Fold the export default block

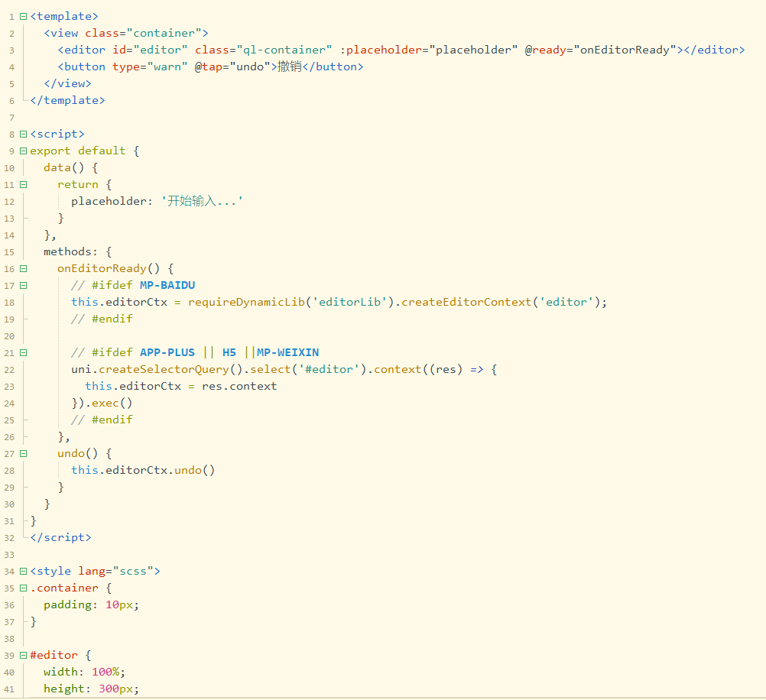[x=23, y=151]
